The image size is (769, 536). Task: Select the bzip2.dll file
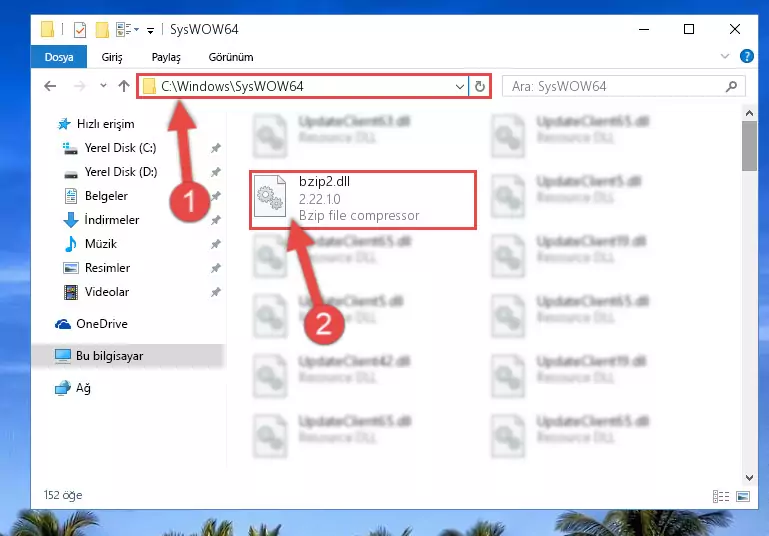363,200
